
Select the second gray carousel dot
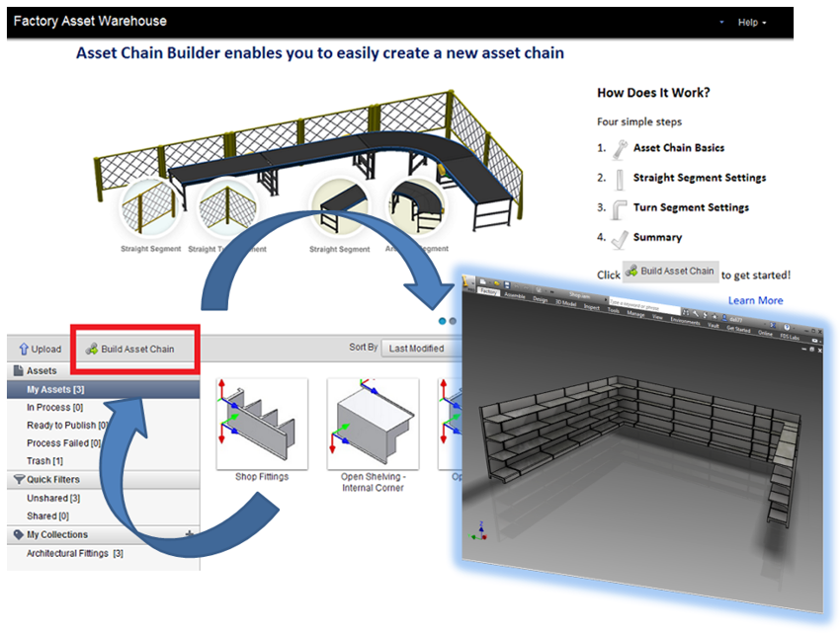[x=453, y=321]
